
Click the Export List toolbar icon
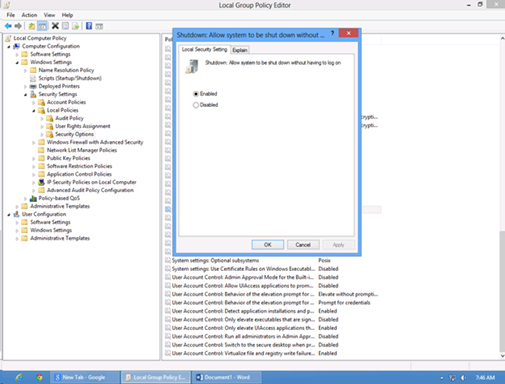(x=76, y=26)
